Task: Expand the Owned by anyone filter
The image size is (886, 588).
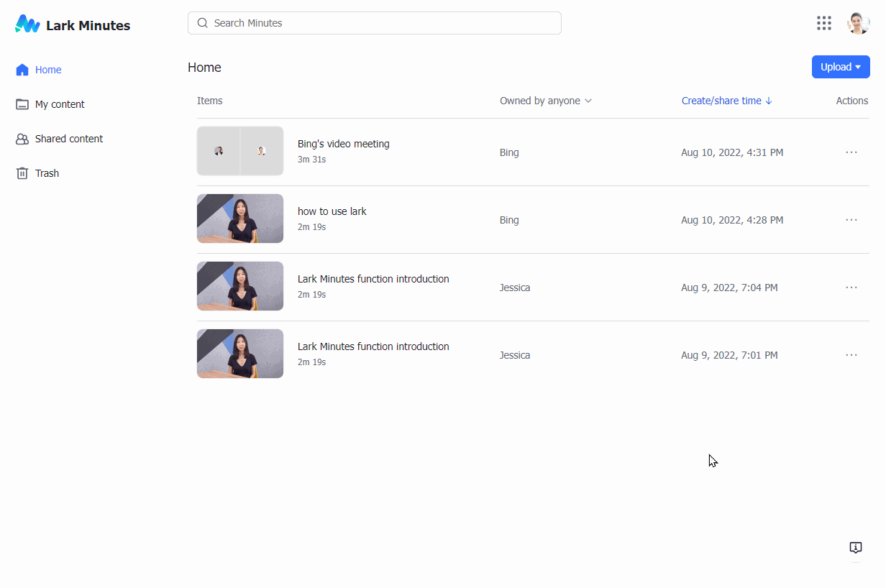Action: coord(546,101)
